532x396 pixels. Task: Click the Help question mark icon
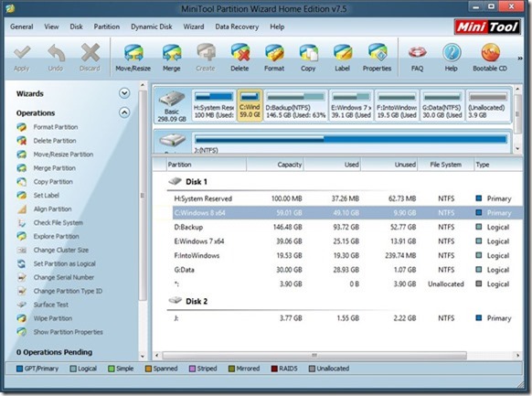[452, 53]
